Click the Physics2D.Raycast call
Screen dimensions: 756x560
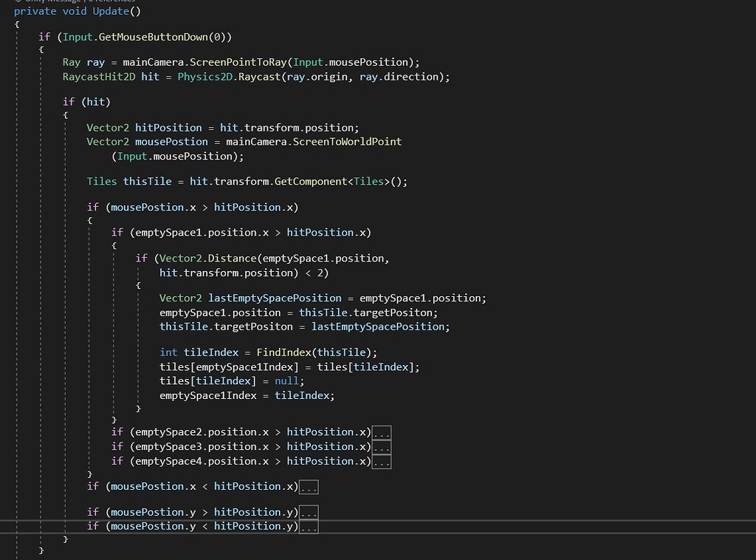coord(229,76)
